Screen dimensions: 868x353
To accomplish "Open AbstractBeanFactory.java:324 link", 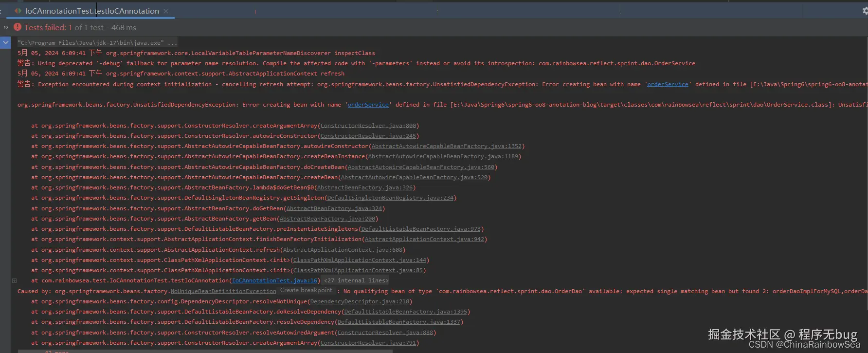I will coord(334,208).
